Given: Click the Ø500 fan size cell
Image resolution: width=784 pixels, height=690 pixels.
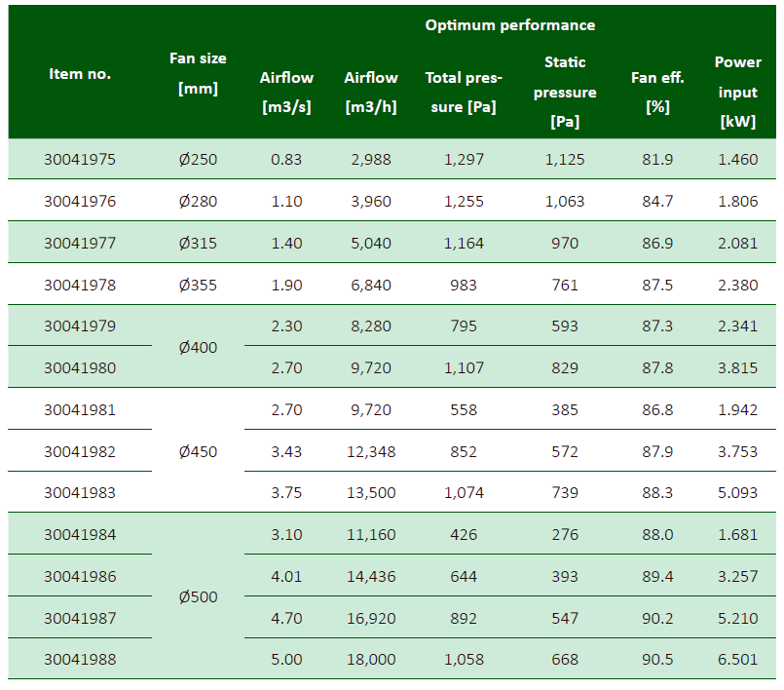Looking at the screenshot, I should tap(198, 596).
